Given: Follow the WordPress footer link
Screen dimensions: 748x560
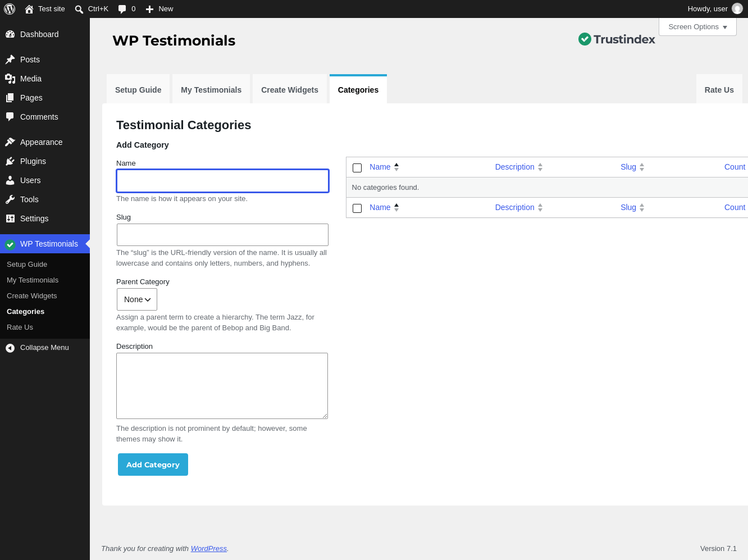Looking at the screenshot, I should (x=209, y=549).
